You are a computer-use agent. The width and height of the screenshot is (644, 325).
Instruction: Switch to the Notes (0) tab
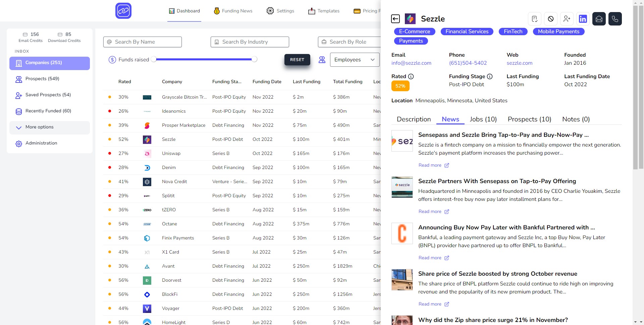pos(576,119)
